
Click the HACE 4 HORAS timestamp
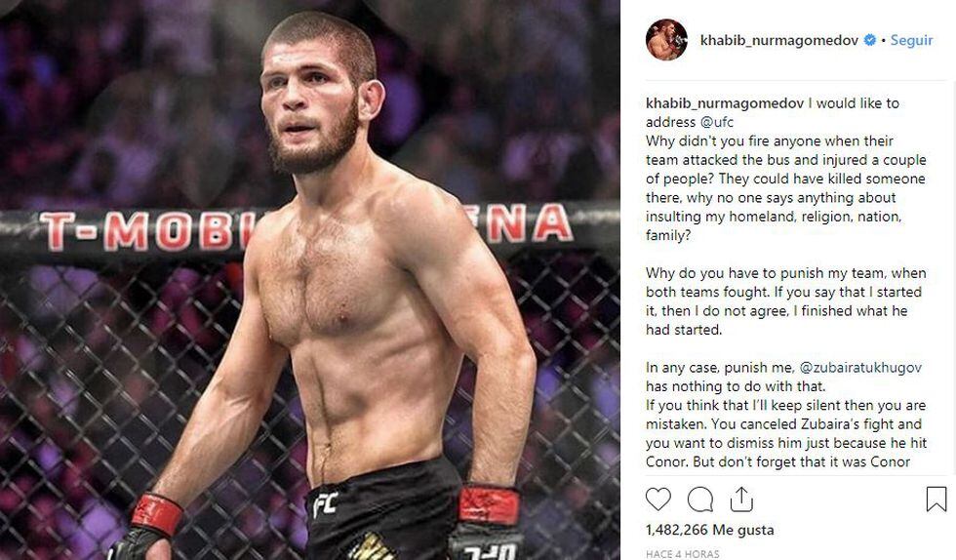pyautogui.click(x=683, y=554)
